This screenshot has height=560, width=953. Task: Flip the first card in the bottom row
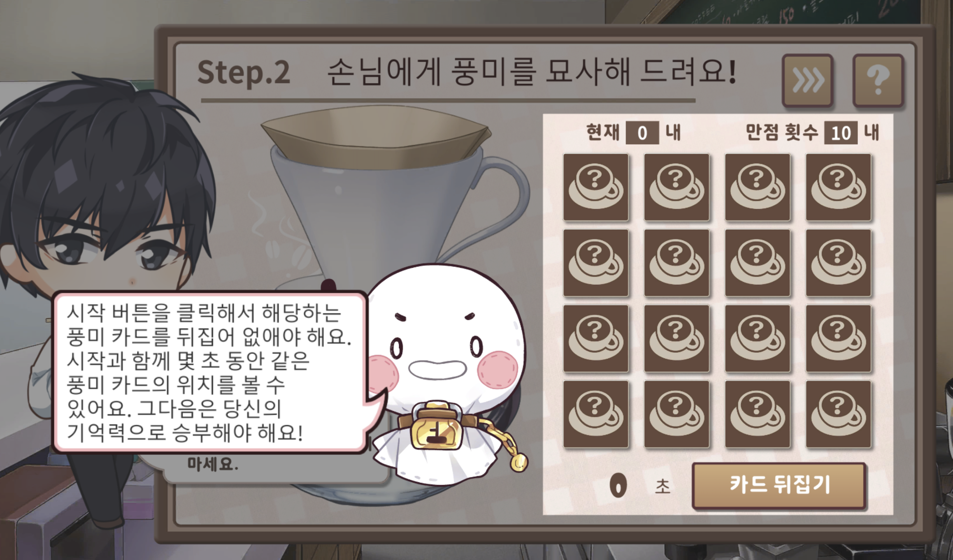click(596, 414)
